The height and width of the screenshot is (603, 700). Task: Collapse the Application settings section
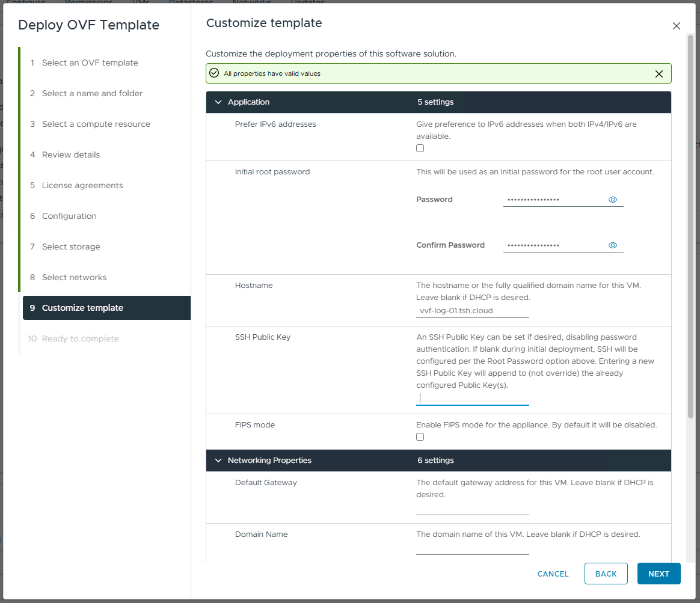coord(218,102)
